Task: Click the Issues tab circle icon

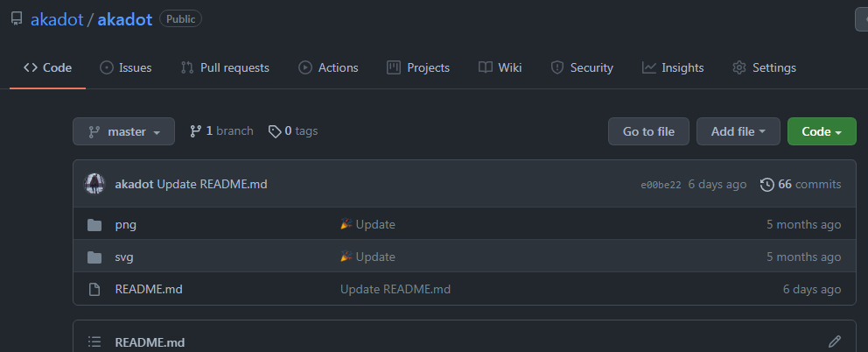Action: pos(106,67)
